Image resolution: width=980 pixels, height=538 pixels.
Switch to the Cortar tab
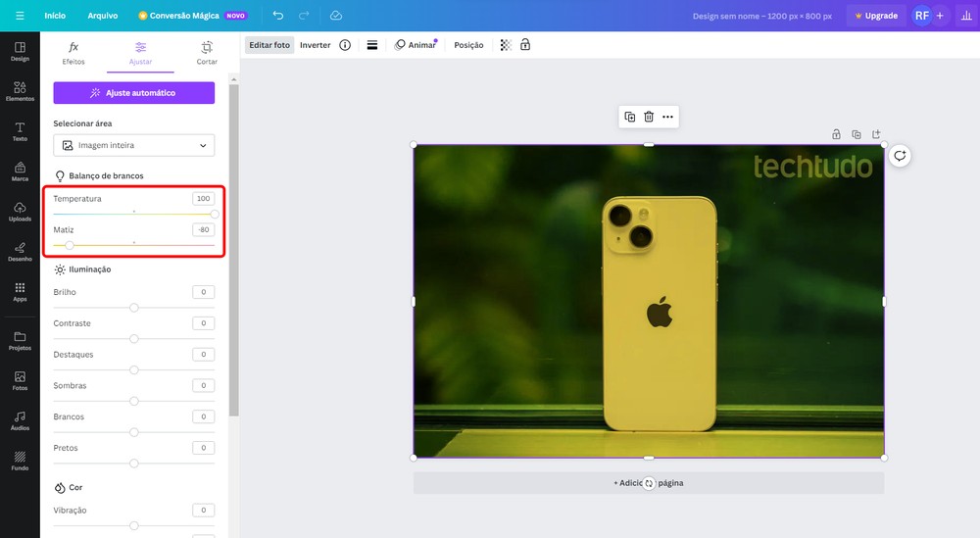pos(207,53)
